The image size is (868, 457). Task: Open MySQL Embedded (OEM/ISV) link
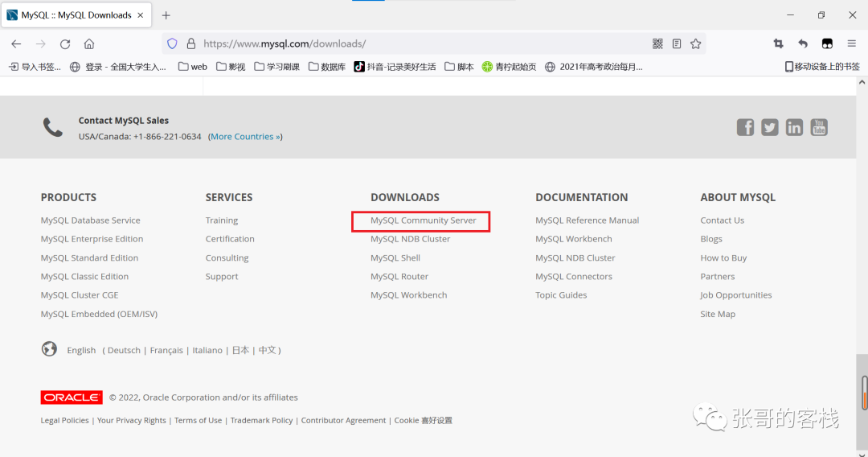(x=99, y=314)
